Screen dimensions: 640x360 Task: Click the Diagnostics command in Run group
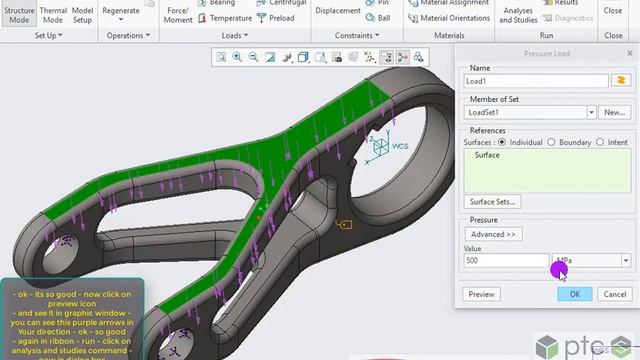pyautogui.click(x=568, y=18)
